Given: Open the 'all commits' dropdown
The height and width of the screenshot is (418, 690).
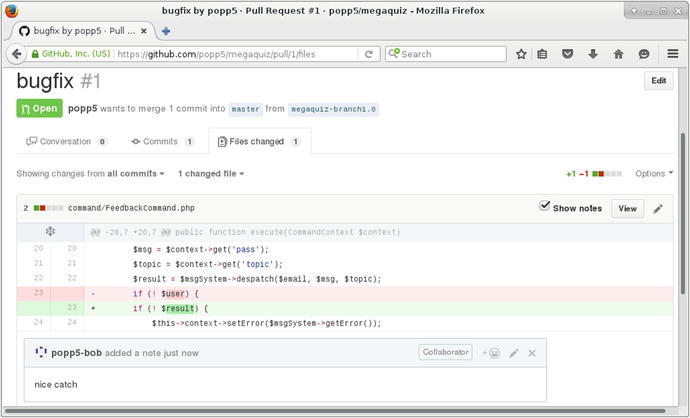Looking at the screenshot, I should (x=136, y=174).
